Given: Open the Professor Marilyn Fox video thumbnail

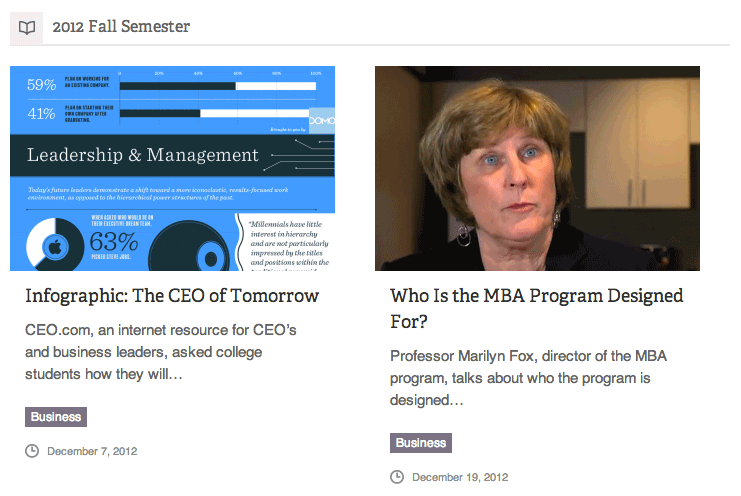Looking at the screenshot, I should tap(537, 168).
